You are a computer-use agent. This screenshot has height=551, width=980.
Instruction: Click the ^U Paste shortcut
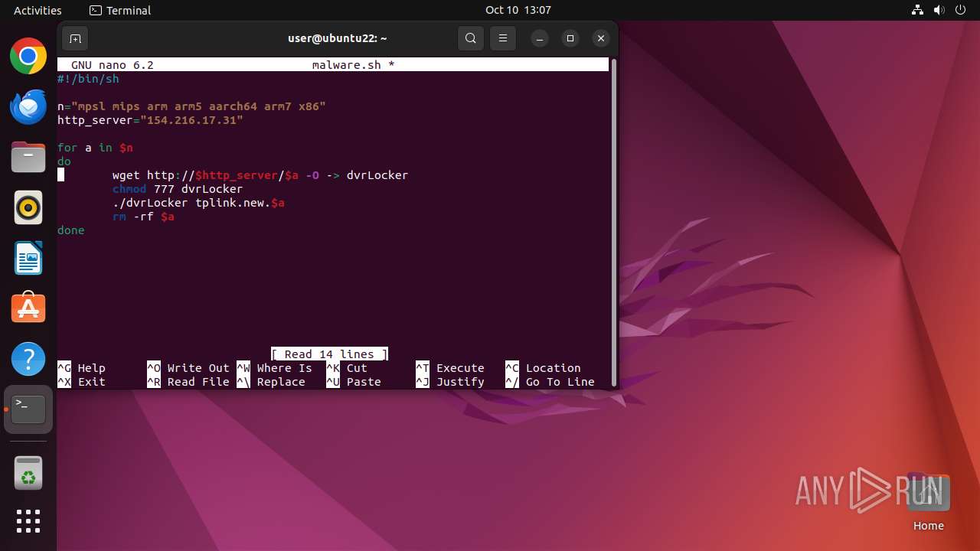coord(354,382)
